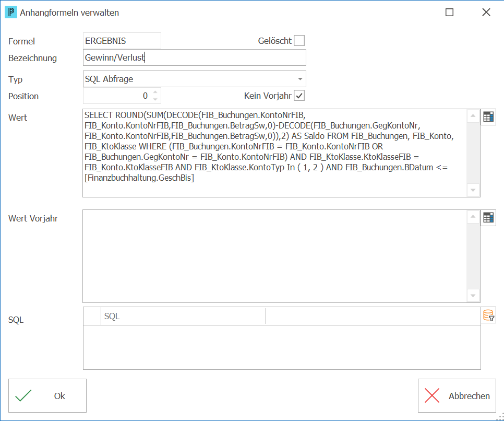
Task: Focus the Bezeichnung text field
Action: pos(195,57)
